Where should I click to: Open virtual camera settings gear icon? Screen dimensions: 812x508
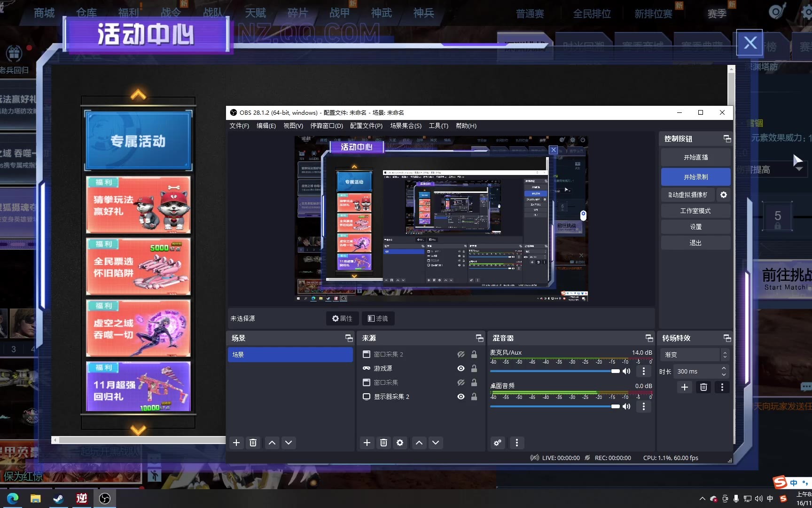tap(724, 195)
